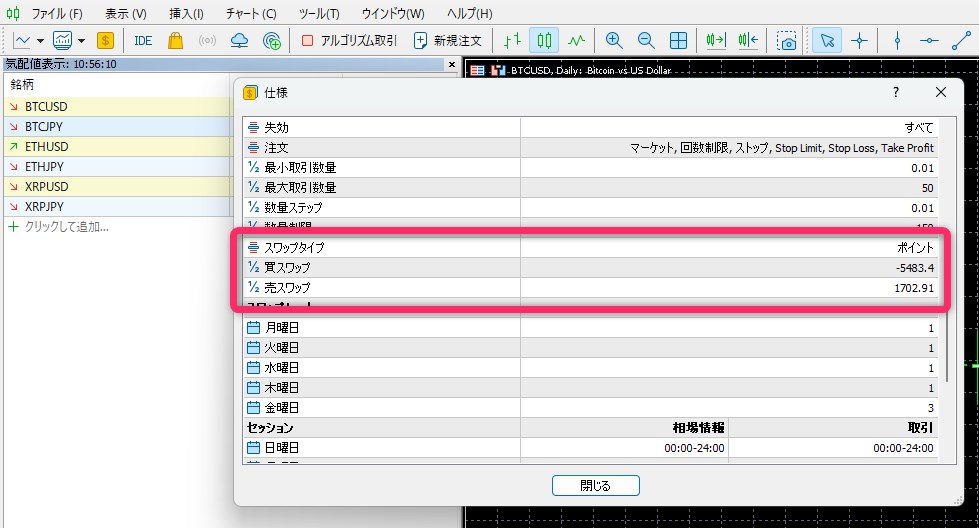Select the trendline drawing tool
This screenshot has height=528, width=979.
point(961,41)
